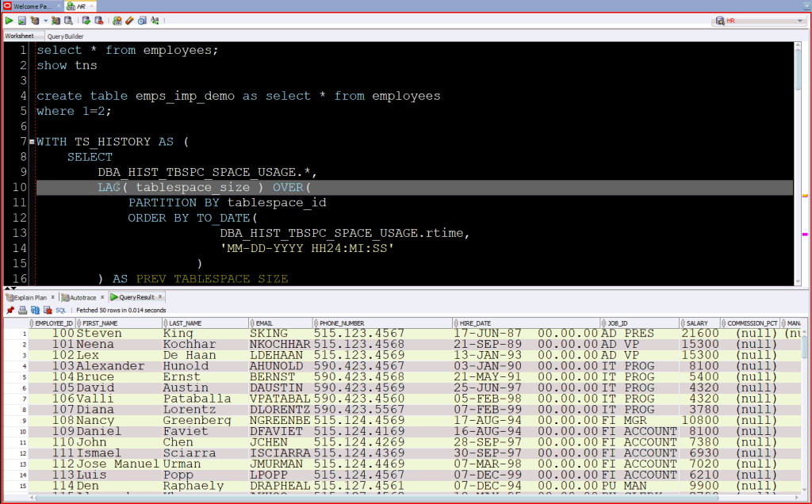
Task: Refresh the query result grid
Action: [35, 310]
